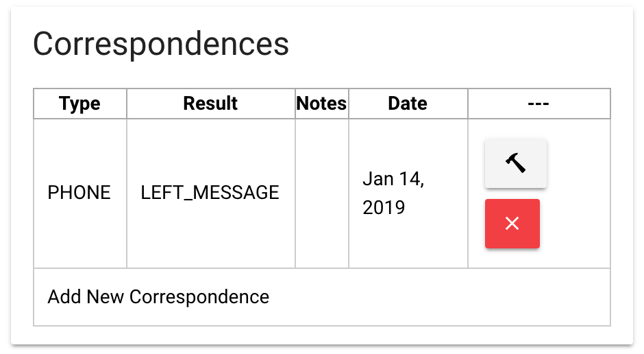This screenshot has height=354, width=644.
Task: Click Add New Correspondence row
Action: (158, 297)
